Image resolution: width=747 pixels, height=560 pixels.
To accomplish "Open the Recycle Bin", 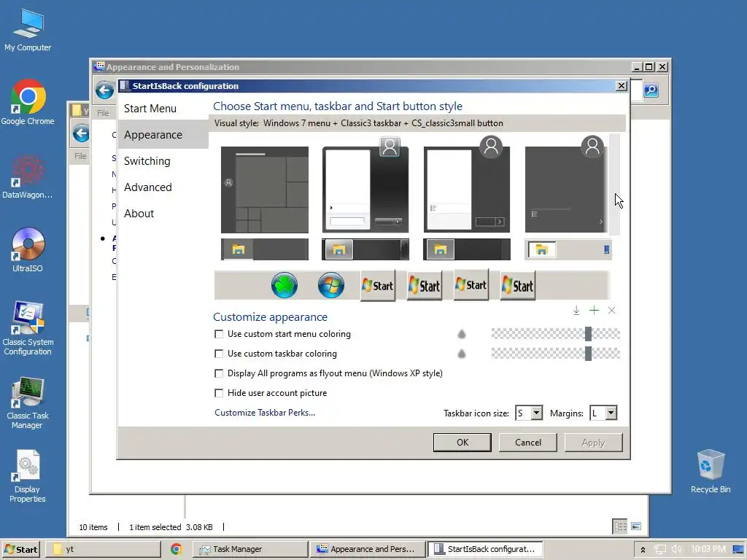I will click(x=711, y=472).
